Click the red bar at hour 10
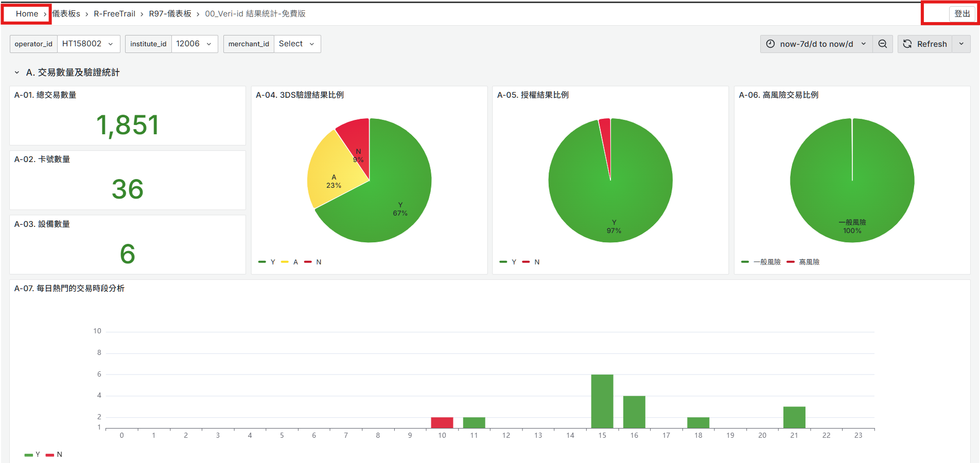The height and width of the screenshot is (463, 980). (442, 422)
